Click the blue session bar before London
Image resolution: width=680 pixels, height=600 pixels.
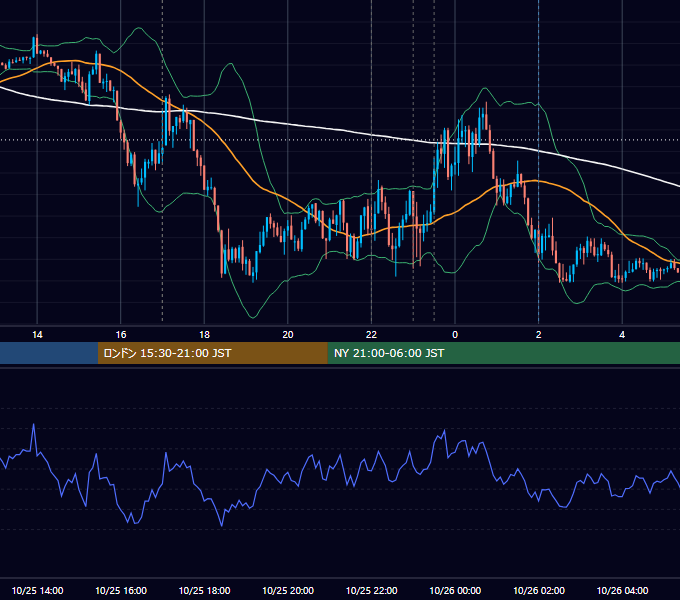point(49,353)
